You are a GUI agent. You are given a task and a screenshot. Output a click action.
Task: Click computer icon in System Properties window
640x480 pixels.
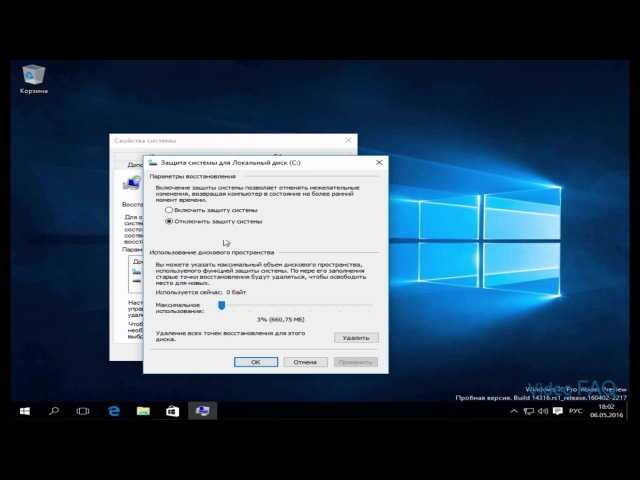131,184
